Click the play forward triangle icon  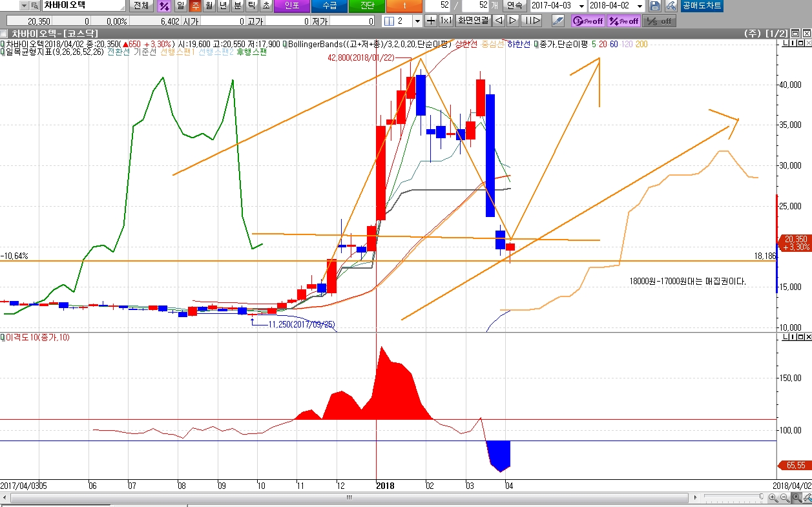[x=512, y=21]
